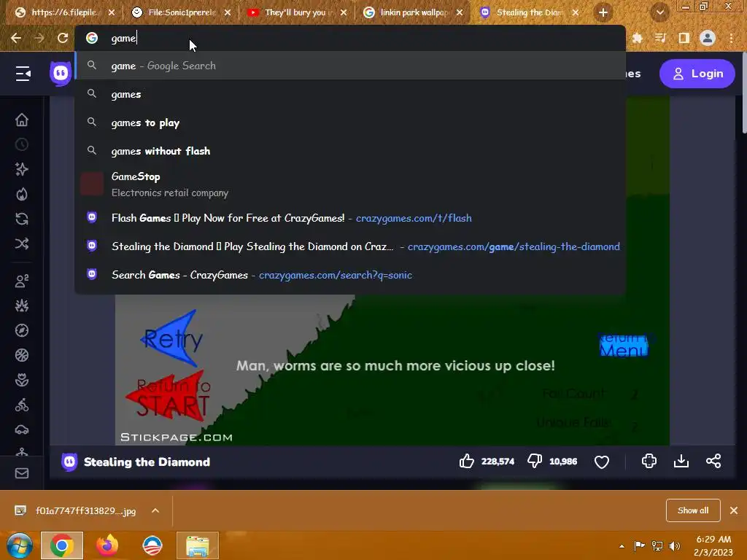Open Search Games CrazyGames suggestion
The image size is (747, 560).
pos(350,275)
